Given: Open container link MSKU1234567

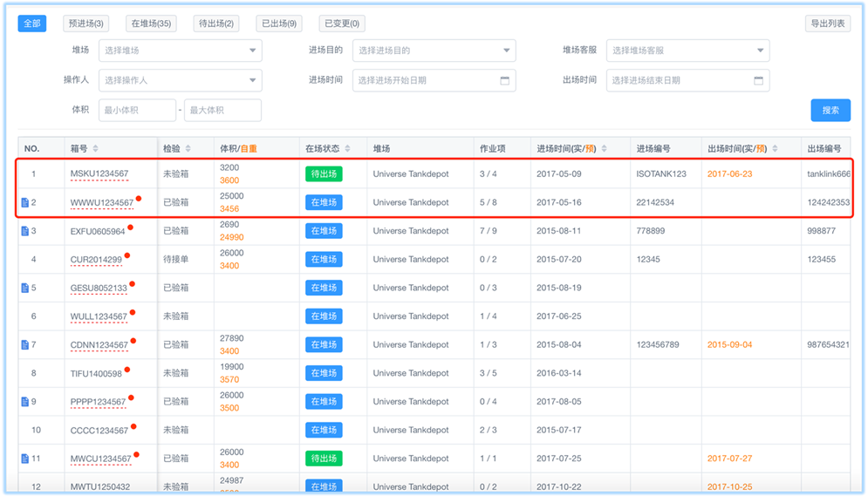Looking at the screenshot, I should point(99,173).
